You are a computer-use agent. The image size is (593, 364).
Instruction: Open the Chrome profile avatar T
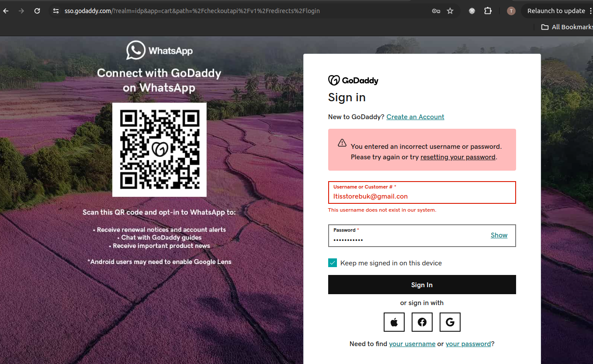511,11
